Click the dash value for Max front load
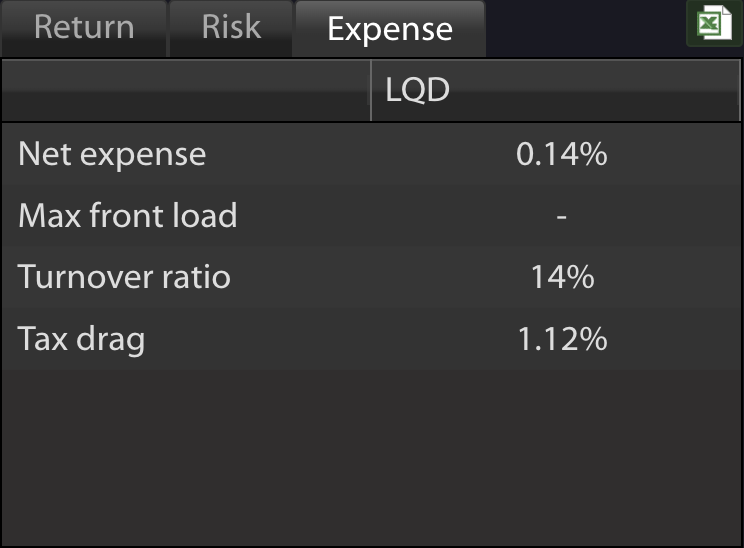The height and width of the screenshot is (548, 744). coord(561,217)
